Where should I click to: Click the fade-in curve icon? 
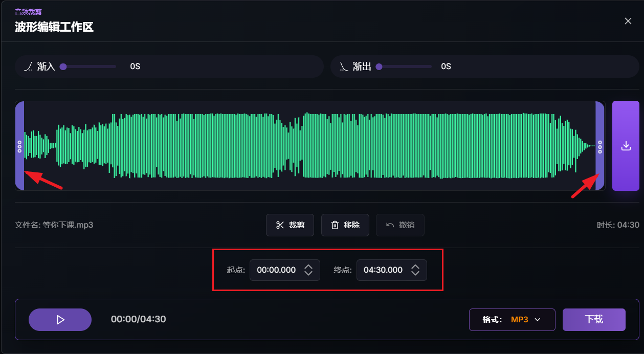coord(29,67)
